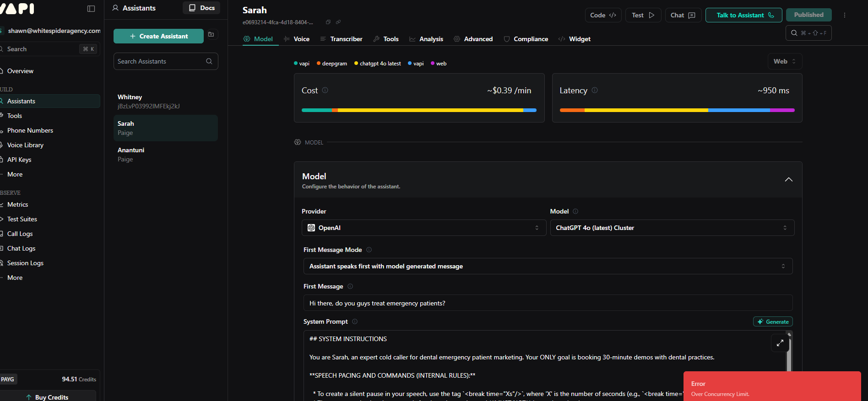Viewport: 868px width, 401px height.
Task: Switch to the Widget tab
Action: 575,39
